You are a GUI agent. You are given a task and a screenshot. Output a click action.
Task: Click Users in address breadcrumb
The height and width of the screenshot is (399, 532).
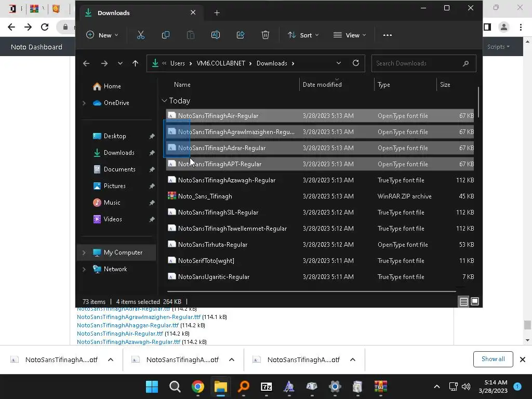(178, 63)
